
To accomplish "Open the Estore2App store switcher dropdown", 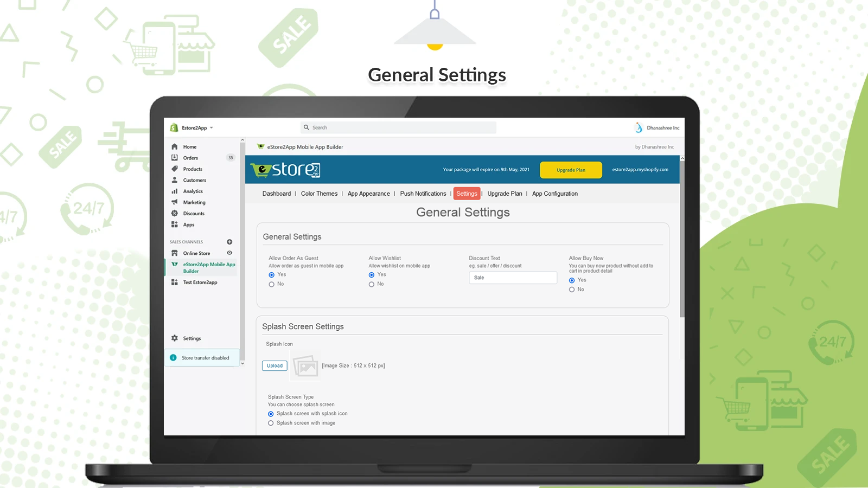I will (195, 127).
